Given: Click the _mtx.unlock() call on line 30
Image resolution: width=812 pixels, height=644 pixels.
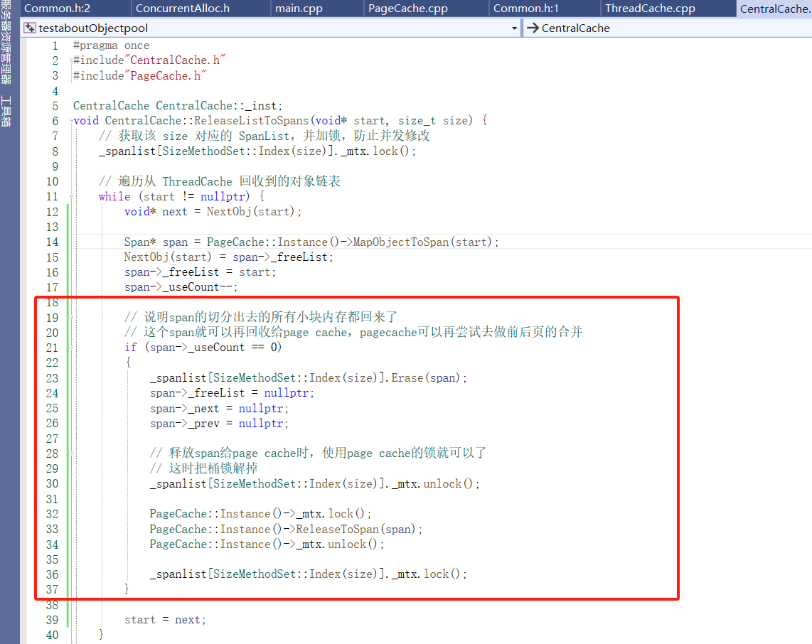Looking at the screenshot, I should pos(436,483).
